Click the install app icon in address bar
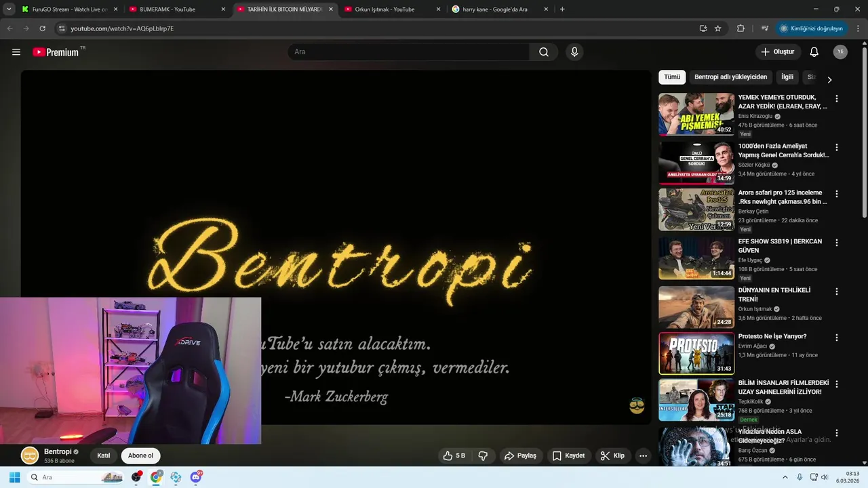This screenshot has width=868, height=488. pos(703,28)
